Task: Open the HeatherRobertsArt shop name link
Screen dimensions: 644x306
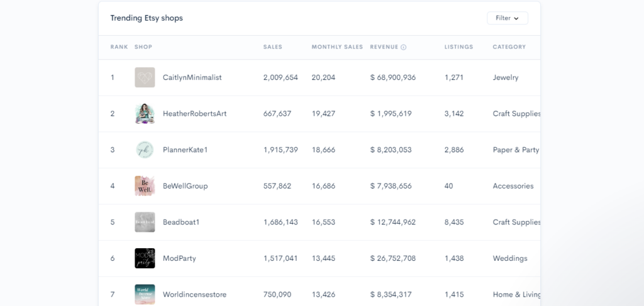Action: click(194, 114)
